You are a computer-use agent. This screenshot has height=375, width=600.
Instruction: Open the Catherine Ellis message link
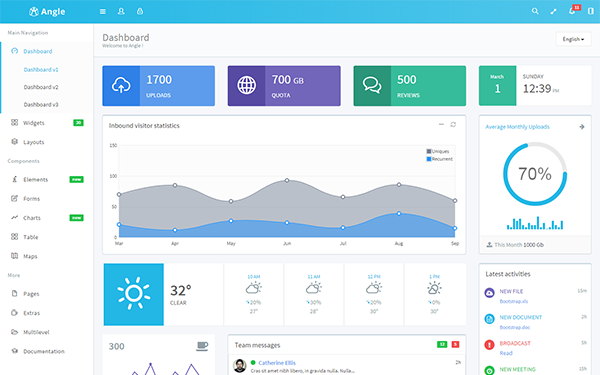277,363
